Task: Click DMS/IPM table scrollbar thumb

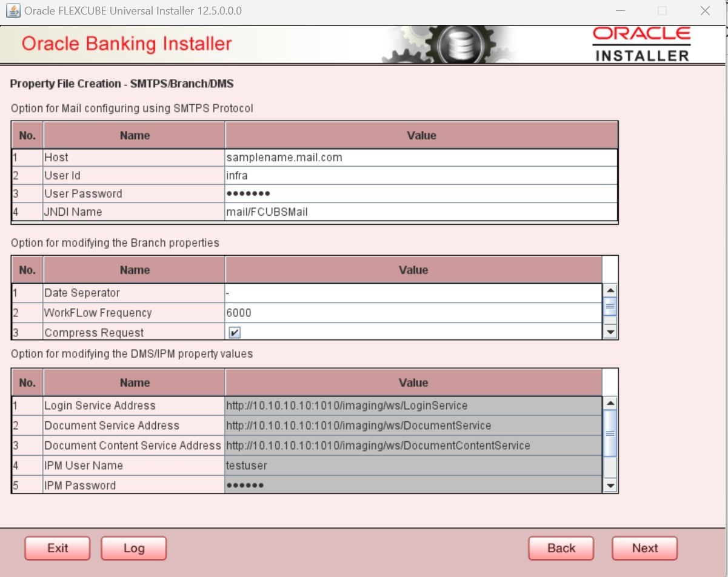Action: [610, 433]
